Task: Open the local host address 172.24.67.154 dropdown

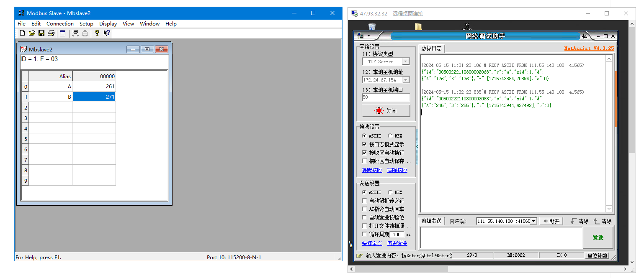Action: [405, 80]
